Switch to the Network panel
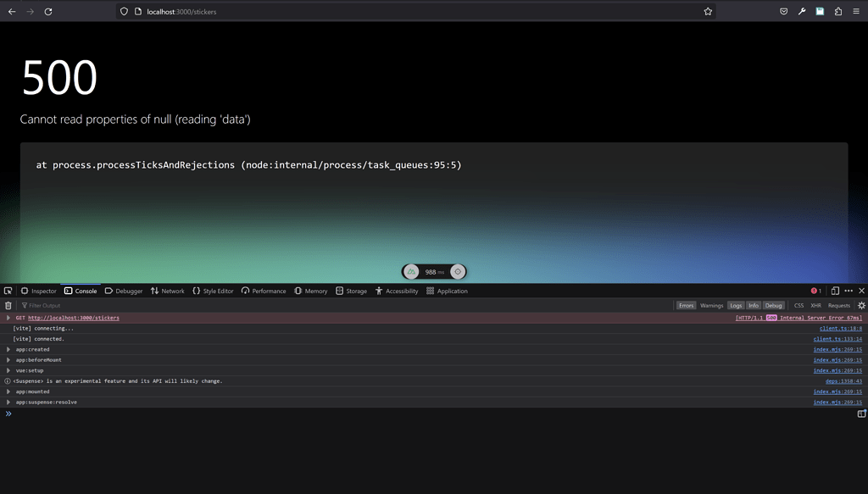Screen dimensions: 868x494 tap(168, 291)
